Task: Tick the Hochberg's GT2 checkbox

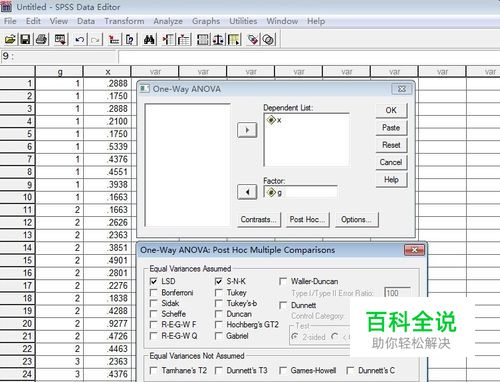Action: 219,325
